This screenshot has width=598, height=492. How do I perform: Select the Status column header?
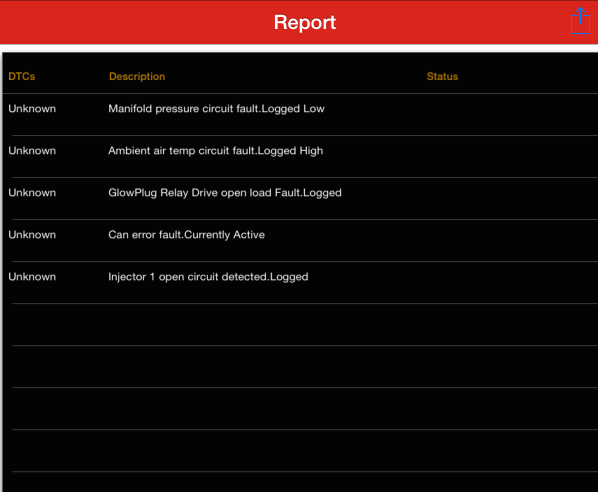point(442,76)
